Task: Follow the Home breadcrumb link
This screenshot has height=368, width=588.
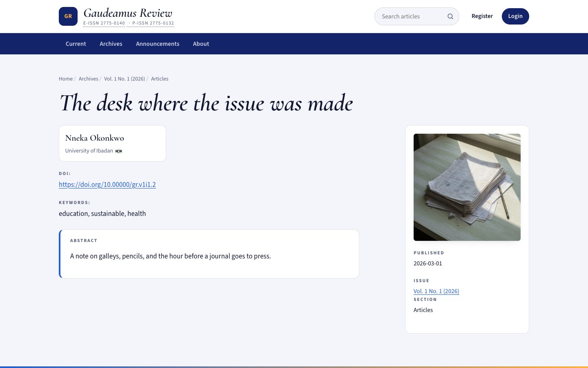Action: click(66, 79)
